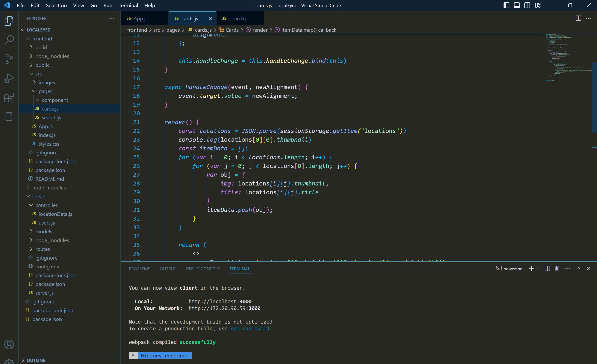Toggle the bottom panel visibility

(x=517, y=5)
